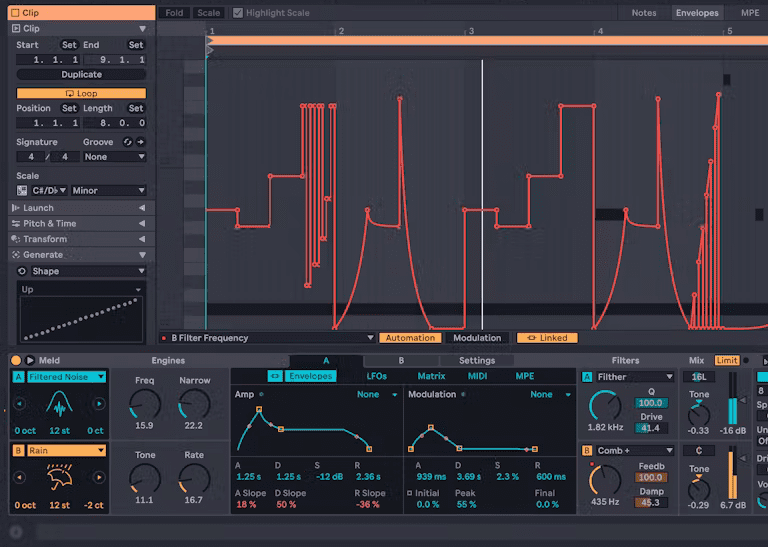Toggle the Limit button in Mix

[x=727, y=360]
